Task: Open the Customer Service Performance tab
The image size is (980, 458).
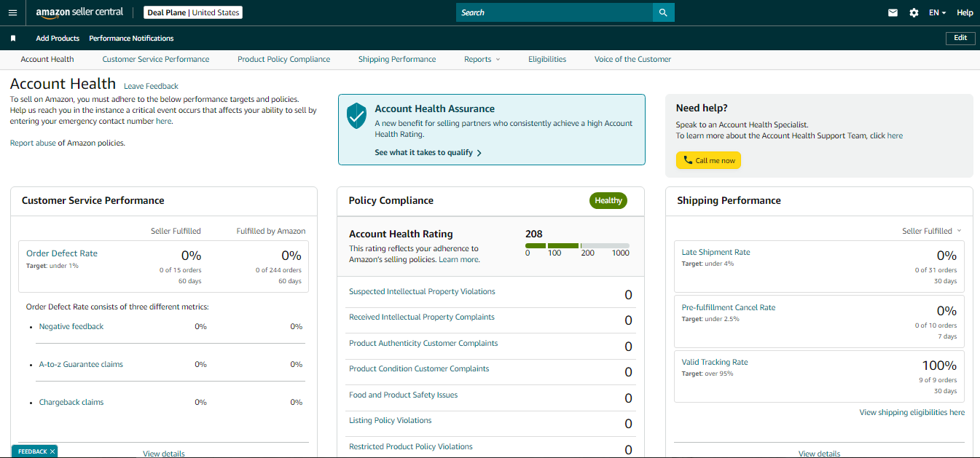Action: tap(156, 59)
